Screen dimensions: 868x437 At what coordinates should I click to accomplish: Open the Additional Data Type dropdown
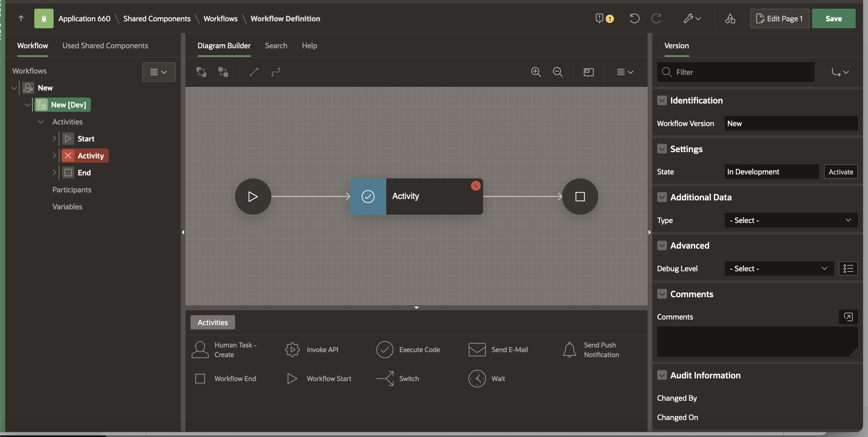tap(791, 220)
